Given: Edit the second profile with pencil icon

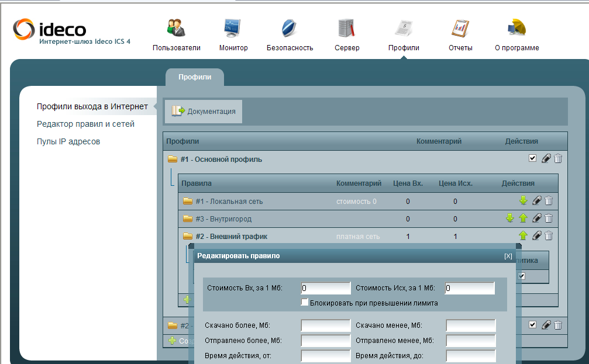Looking at the screenshot, I should tap(546, 325).
